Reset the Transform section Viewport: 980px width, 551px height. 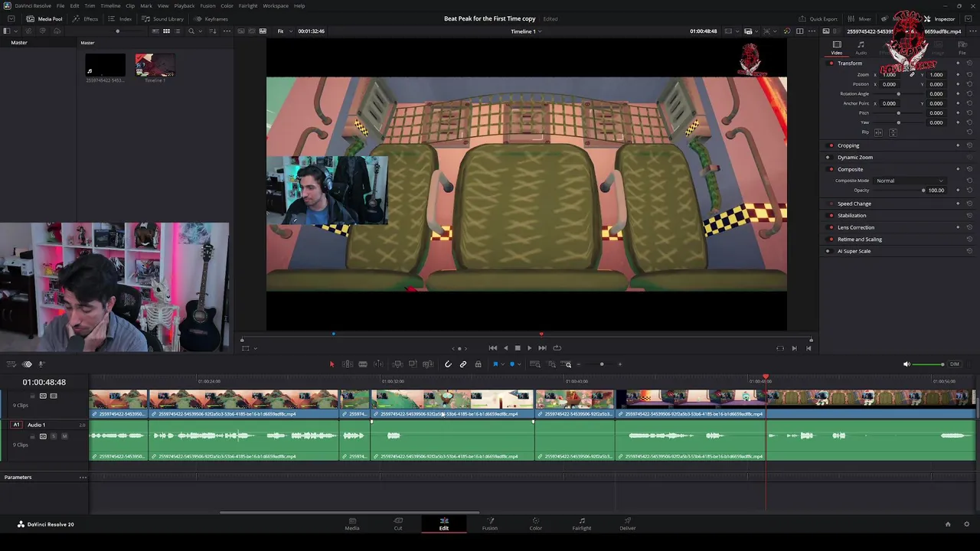click(969, 64)
